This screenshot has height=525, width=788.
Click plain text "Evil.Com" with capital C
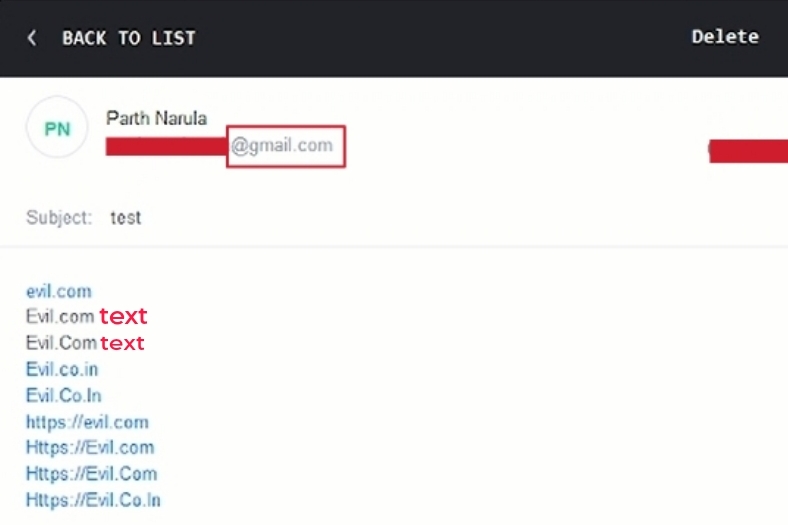[61, 343]
